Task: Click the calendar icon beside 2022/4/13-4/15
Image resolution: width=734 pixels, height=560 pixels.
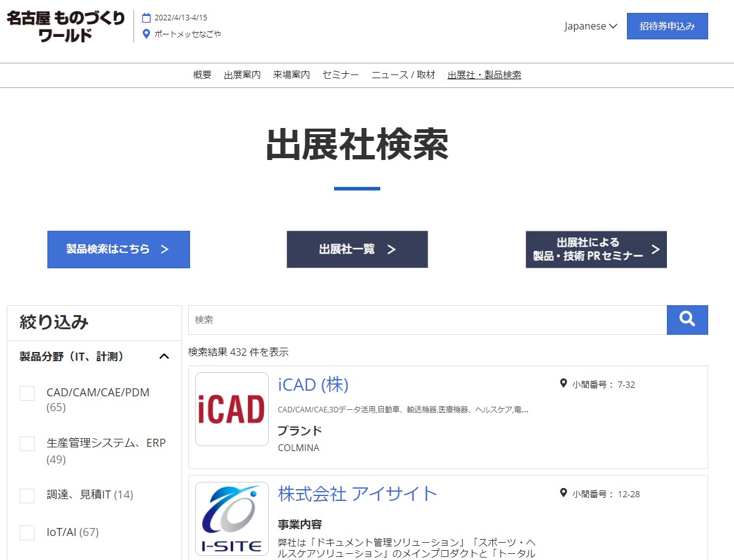Action: [146, 18]
